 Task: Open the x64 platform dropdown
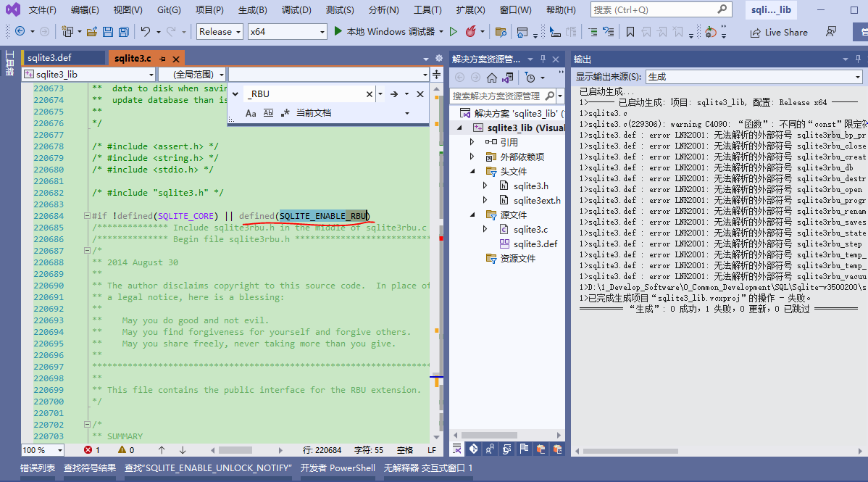(x=288, y=32)
